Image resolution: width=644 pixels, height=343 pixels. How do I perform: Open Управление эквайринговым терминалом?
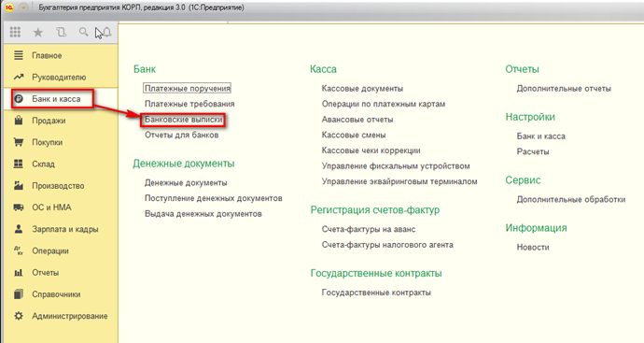(x=399, y=181)
